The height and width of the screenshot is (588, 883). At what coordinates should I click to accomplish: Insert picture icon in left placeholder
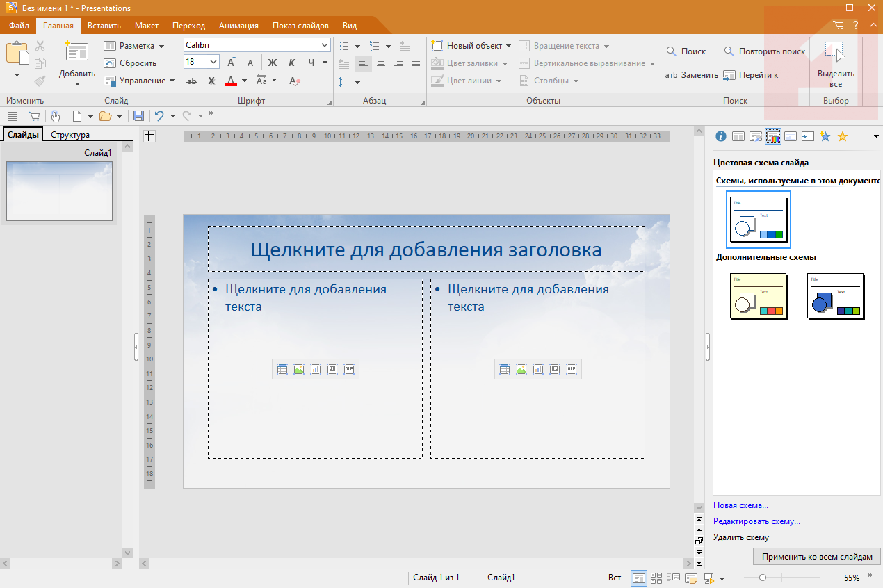pos(299,369)
